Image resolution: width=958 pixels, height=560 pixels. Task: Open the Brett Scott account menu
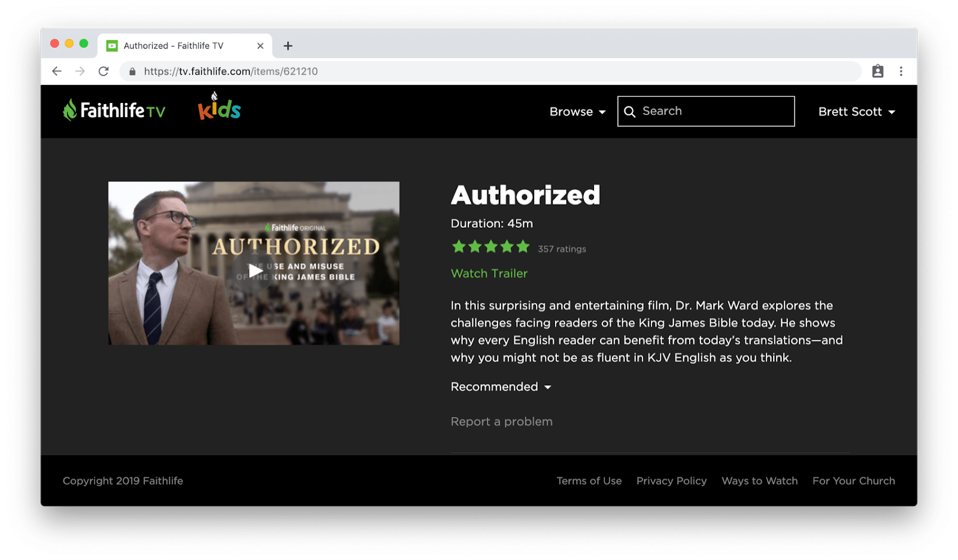(x=857, y=112)
